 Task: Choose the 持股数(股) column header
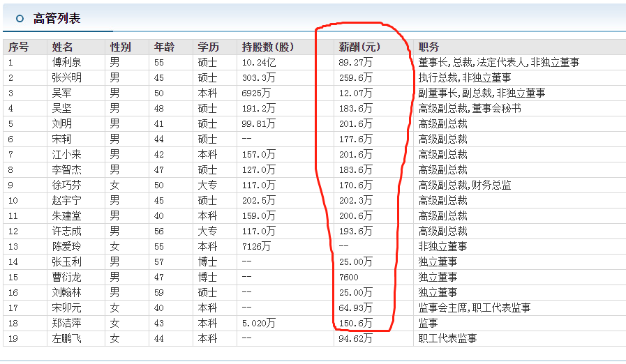(268, 47)
